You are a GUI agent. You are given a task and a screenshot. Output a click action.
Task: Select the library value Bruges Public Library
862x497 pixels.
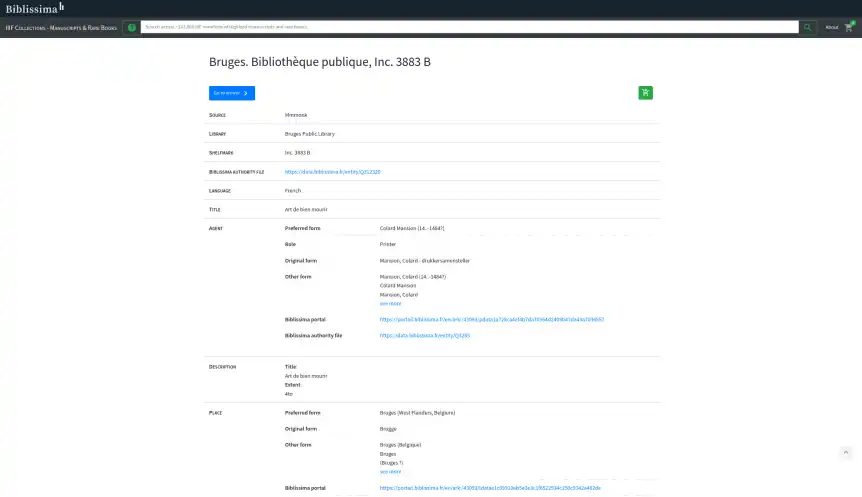310,134
